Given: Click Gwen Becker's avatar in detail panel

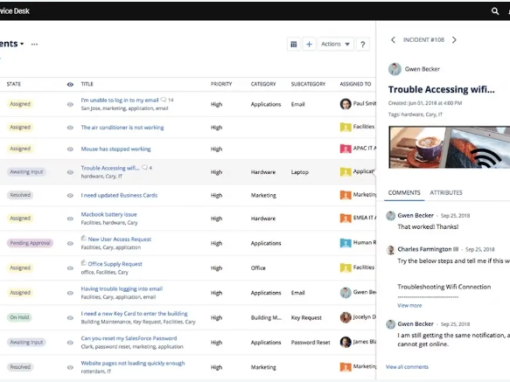Looking at the screenshot, I should pyautogui.click(x=395, y=69).
